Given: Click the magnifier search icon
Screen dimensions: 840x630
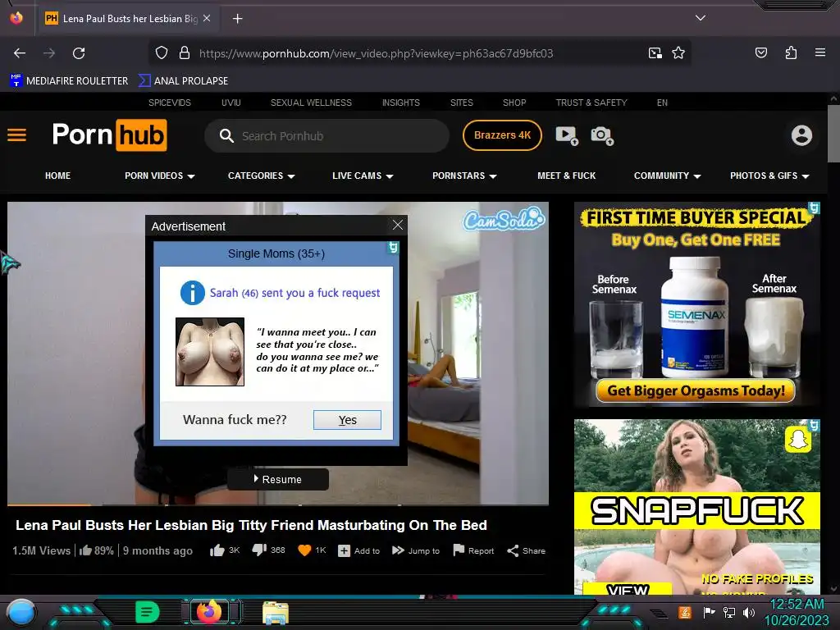Looking at the screenshot, I should tap(226, 135).
